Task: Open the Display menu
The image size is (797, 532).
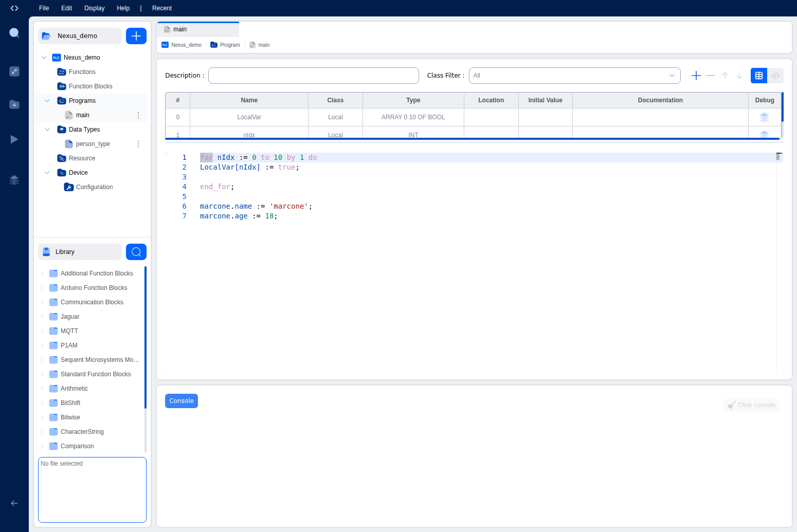Action: click(x=95, y=8)
